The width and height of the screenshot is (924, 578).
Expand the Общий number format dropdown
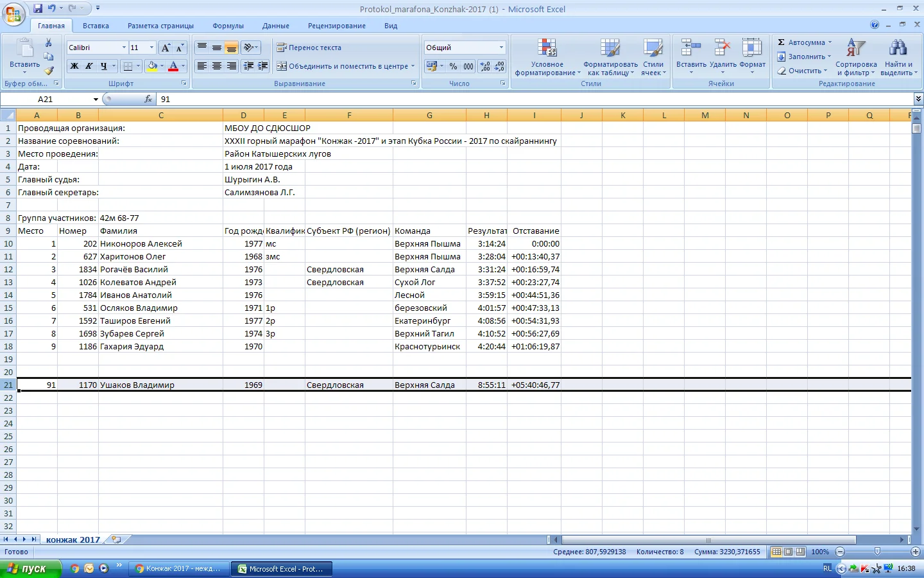click(x=501, y=48)
